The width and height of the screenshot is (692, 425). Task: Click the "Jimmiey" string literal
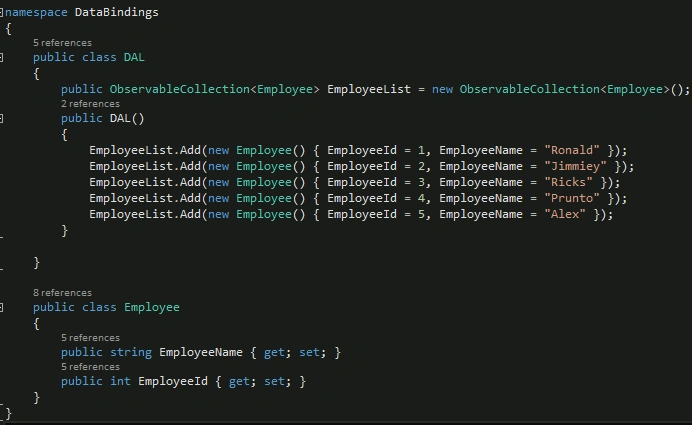coord(575,166)
